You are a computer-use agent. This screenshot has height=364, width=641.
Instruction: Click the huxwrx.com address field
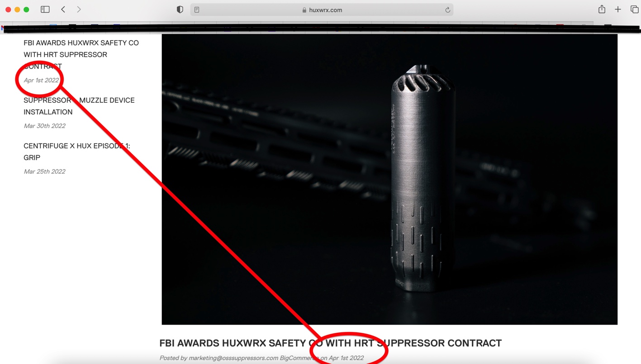click(x=322, y=10)
